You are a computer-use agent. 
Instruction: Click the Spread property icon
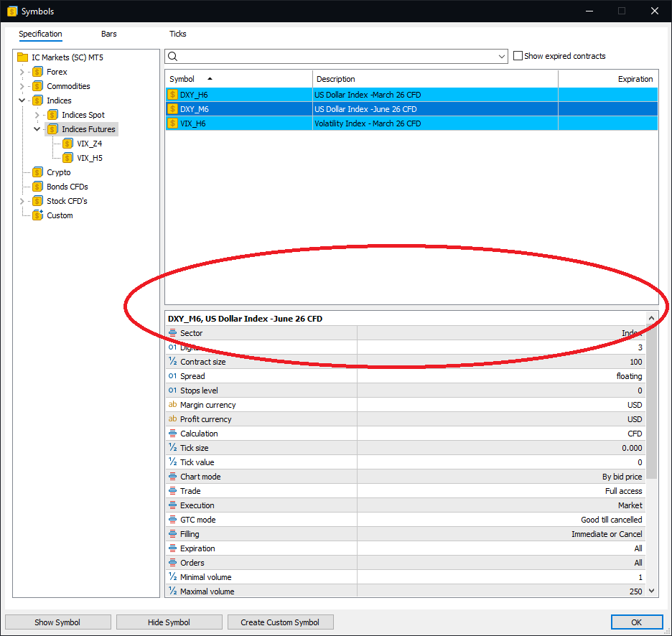[173, 376]
